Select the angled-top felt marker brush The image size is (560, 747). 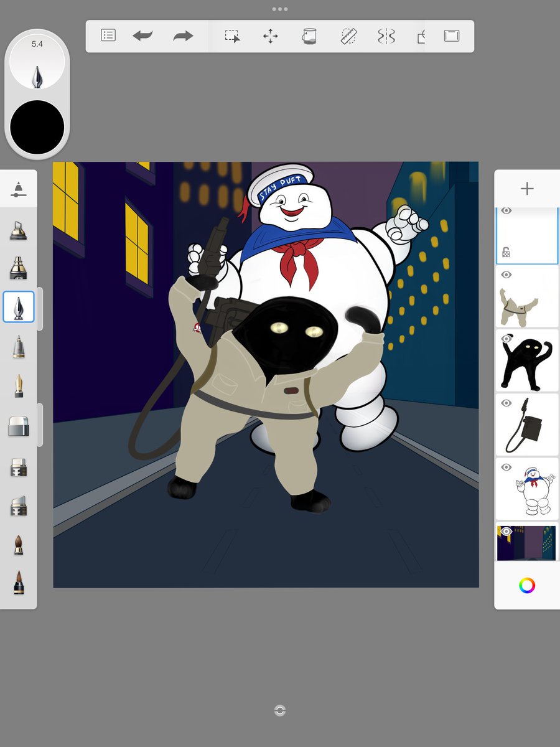(19, 505)
